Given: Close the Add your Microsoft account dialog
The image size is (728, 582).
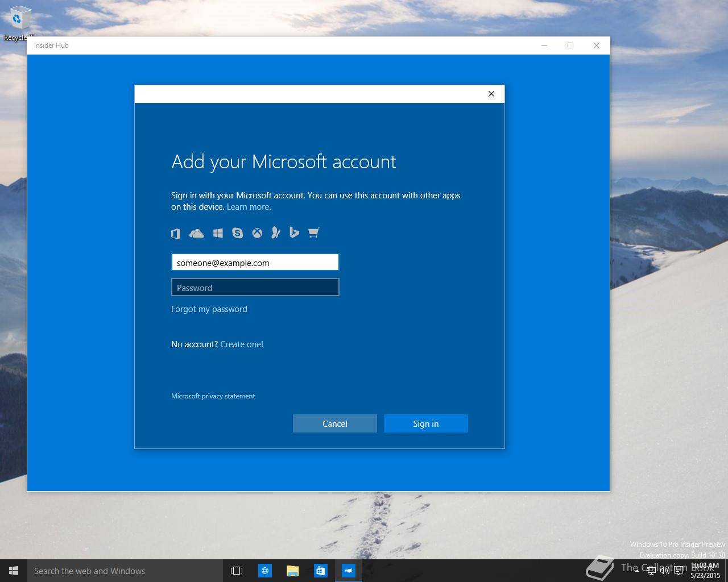Looking at the screenshot, I should point(491,94).
